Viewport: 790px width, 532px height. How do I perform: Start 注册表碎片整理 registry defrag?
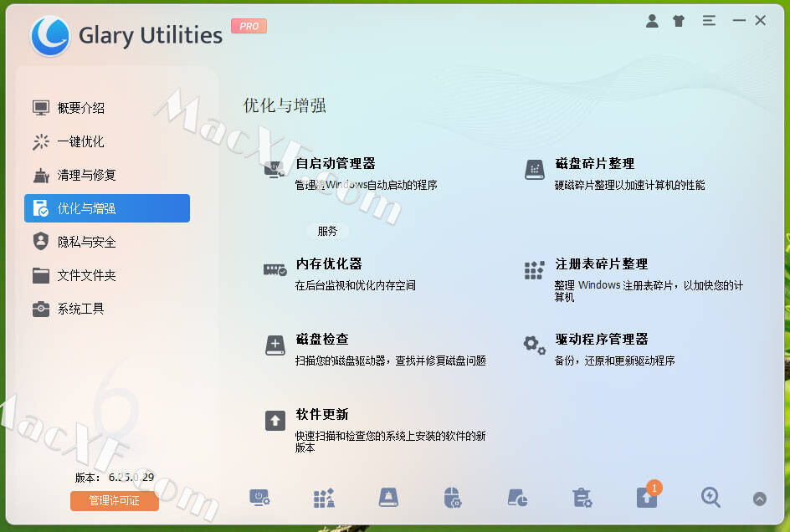coord(602,264)
